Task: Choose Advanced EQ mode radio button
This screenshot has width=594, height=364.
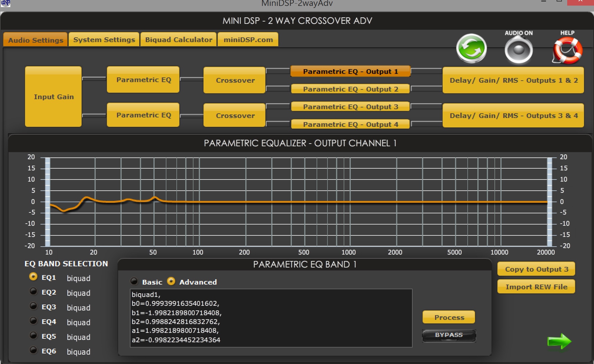Action: point(171,281)
